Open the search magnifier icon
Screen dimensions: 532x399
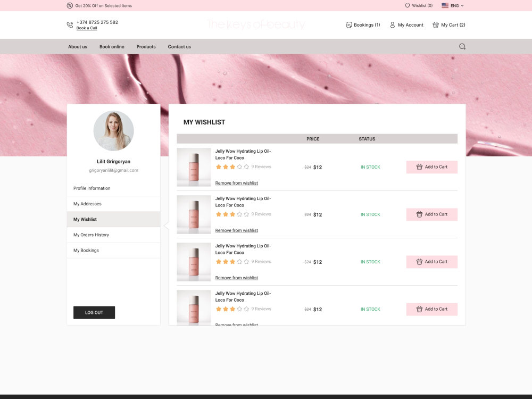pyautogui.click(x=462, y=46)
